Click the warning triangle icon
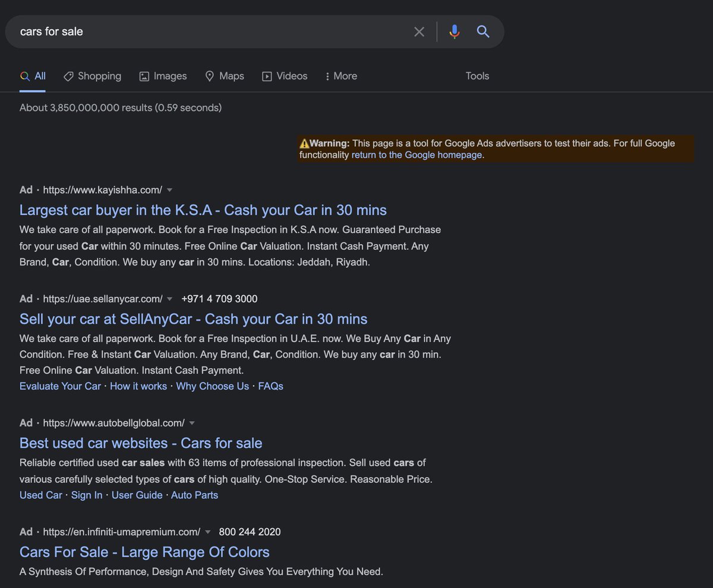The image size is (713, 588). pos(304,143)
